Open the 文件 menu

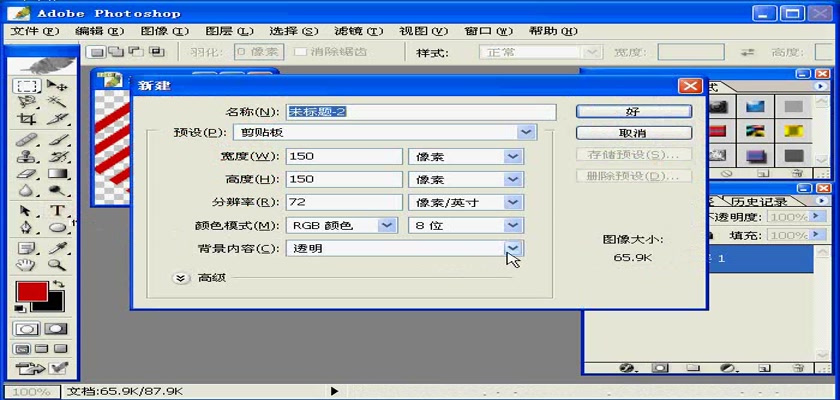coord(35,31)
